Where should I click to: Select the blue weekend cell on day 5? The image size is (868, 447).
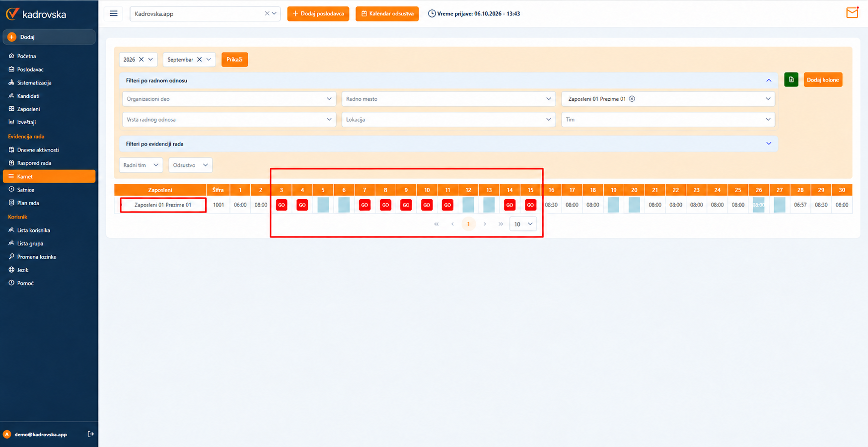(323, 205)
